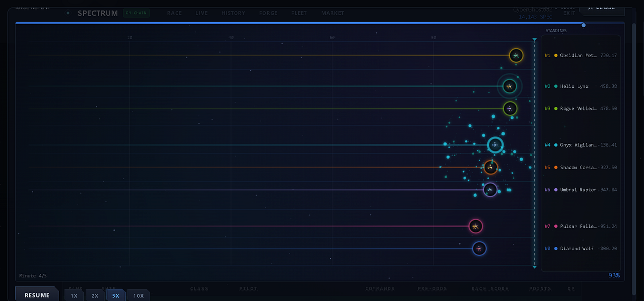644x301 pixels.
Task: Click the RACE SCORE column header
Action: (490, 289)
